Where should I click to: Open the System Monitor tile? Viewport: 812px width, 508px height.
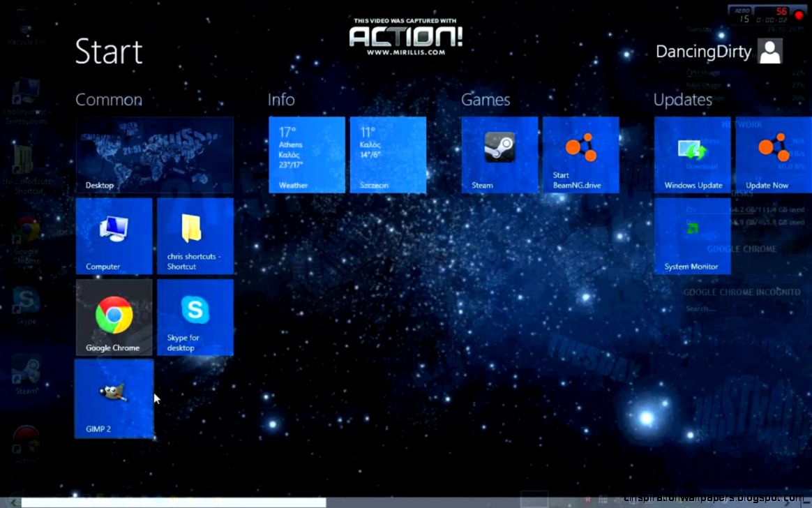click(692, 236)
